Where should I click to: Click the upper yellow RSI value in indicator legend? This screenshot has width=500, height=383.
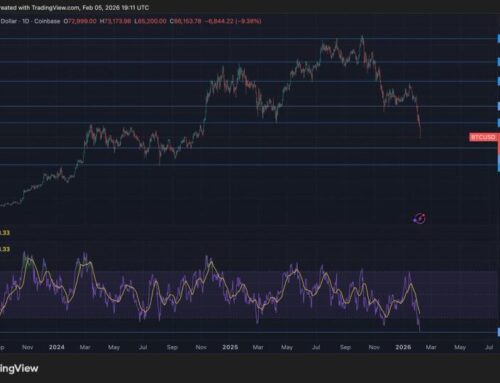click(x=5, y=233)
